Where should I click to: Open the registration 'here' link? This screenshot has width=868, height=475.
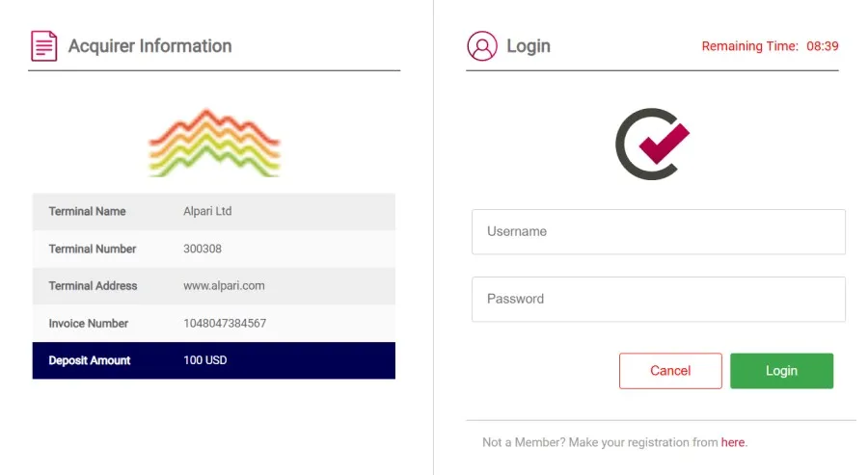coord(733,442)
